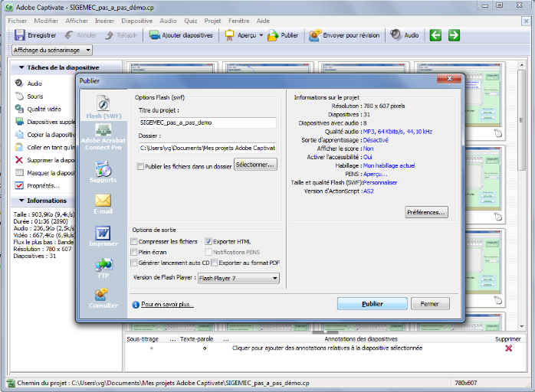The image size is (535, 392).
Task: Click the Aperçu... PENS link
Action: [x=376, y=175]
